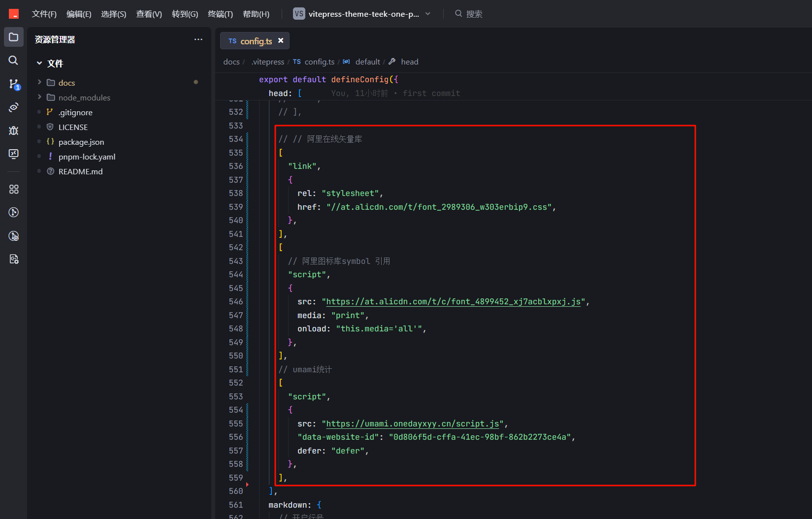The height and width of the screenshot is (519, 812).
Task: Expand the node_modules folder
Action: 39,97
